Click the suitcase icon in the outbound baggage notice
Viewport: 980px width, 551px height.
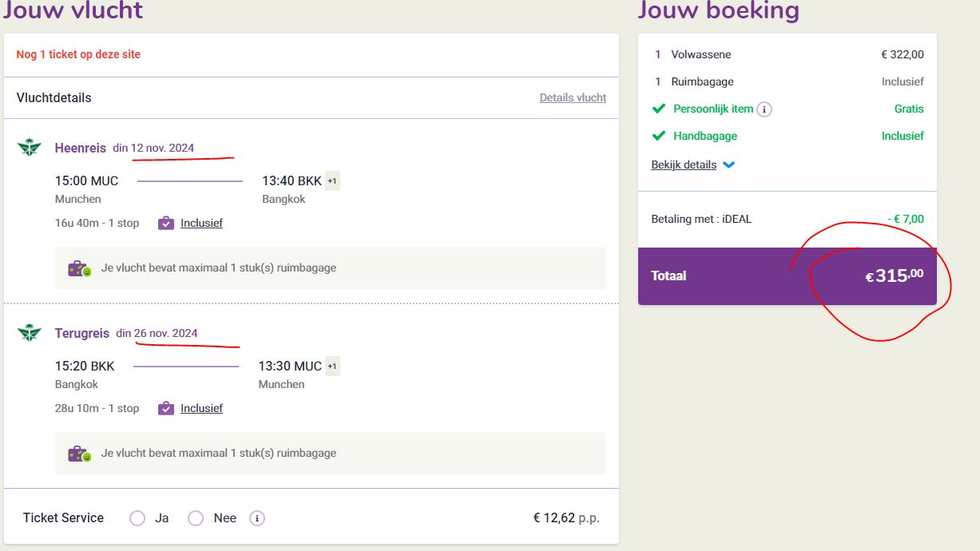tap(80, 268)
